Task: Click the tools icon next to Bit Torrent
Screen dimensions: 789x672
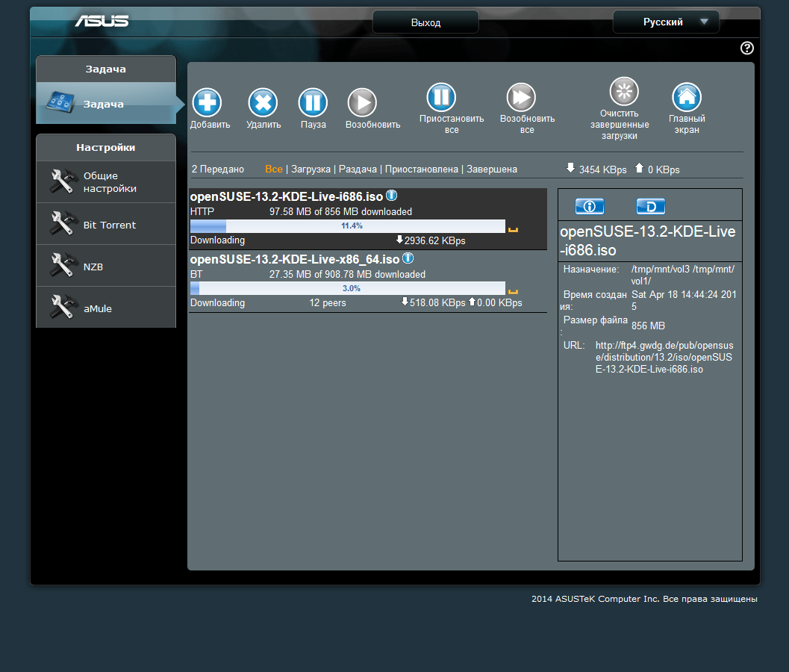Action: pyautogui.click(x=63, y=223)
